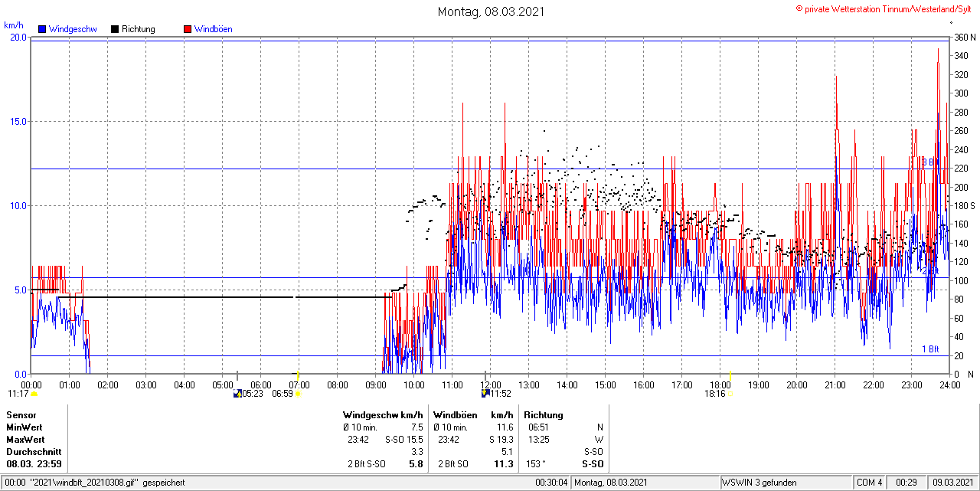Click the Windböen km/h column header
Image resolution: width=980 pixels, height=491 pixels.
(473, 415)
